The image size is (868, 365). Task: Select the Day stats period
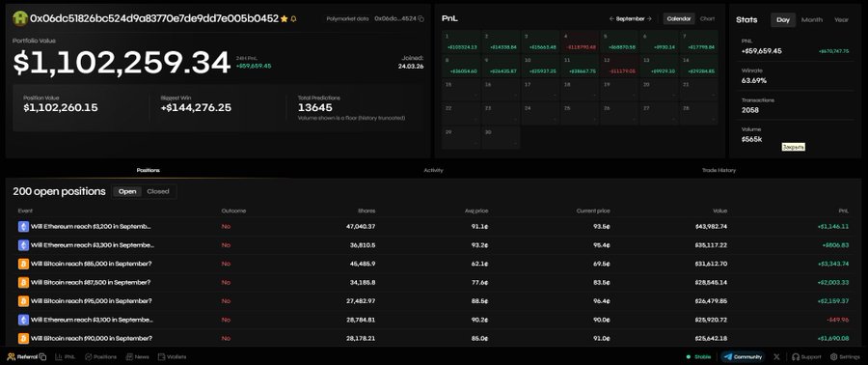point(783,19)
